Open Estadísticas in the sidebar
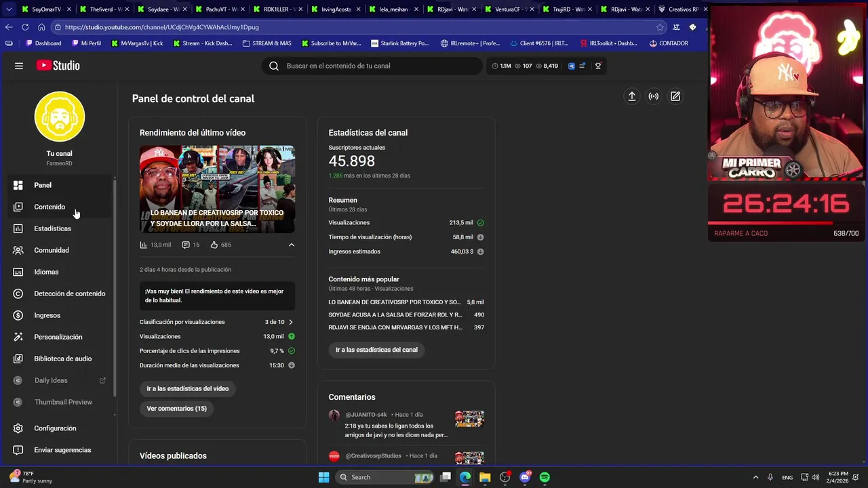 coord(60,228)
